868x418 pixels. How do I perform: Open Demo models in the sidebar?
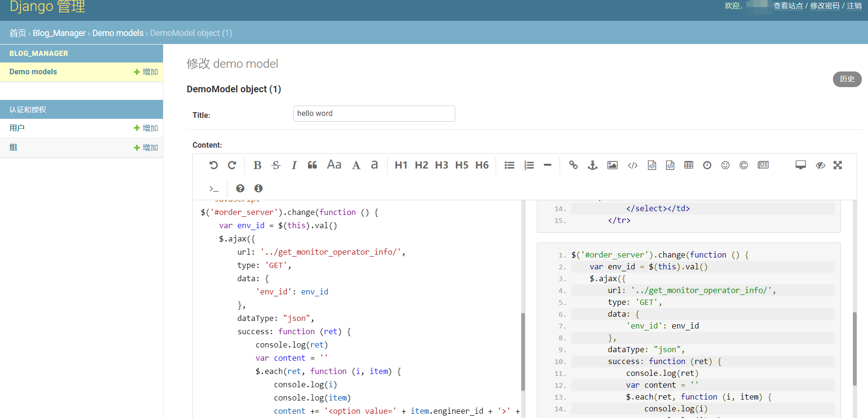pos(33,72)
